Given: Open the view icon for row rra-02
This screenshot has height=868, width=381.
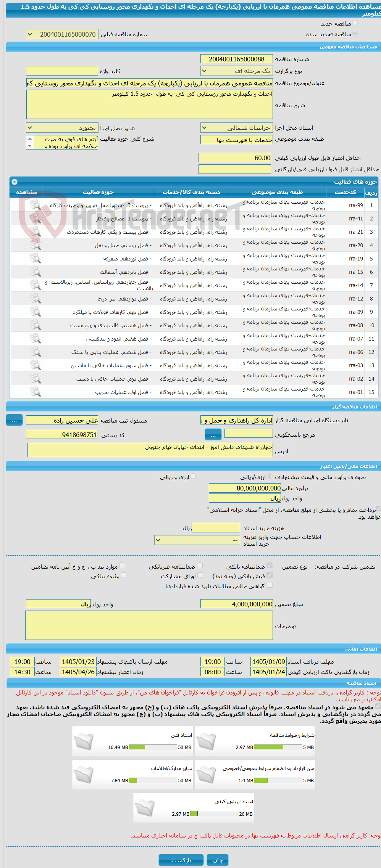Looking at the screenshot, I should [x=35, y=379].
